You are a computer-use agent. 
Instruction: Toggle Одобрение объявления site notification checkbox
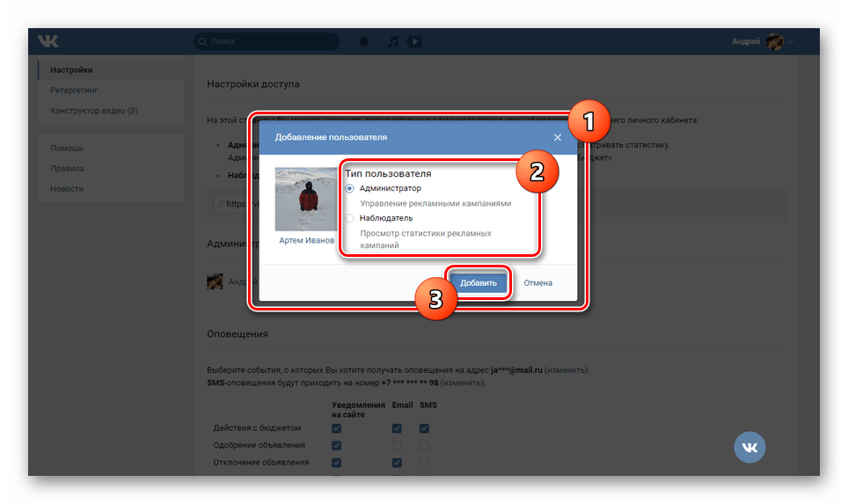[x=336, y=446]
